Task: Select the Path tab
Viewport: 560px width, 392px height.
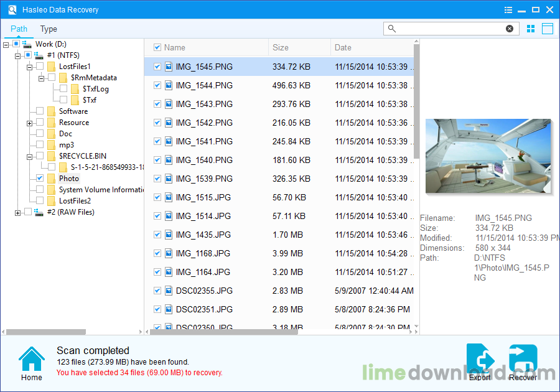Action: (19, 29)
